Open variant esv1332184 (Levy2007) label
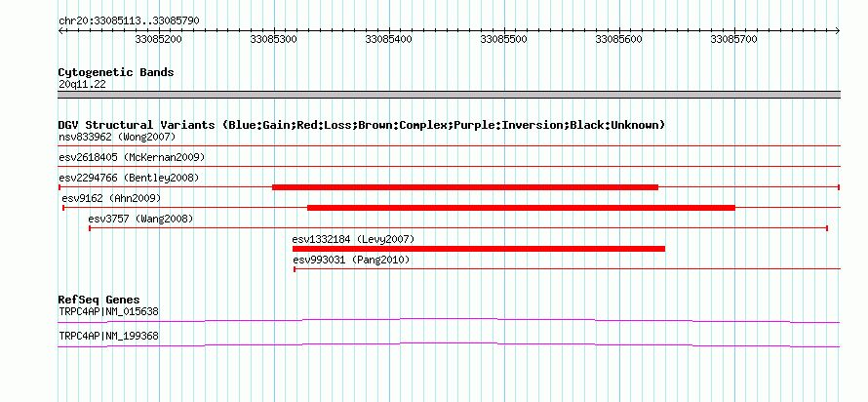 (x=353, y=239)
